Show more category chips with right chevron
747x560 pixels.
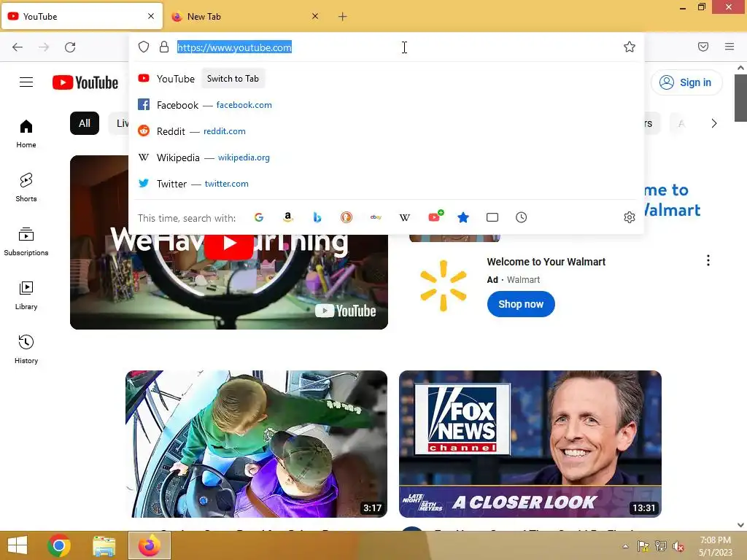[x=713, y=123]
